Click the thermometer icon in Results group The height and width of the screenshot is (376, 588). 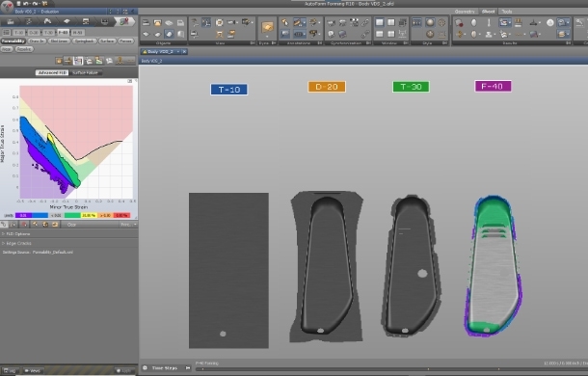point(489,22)
